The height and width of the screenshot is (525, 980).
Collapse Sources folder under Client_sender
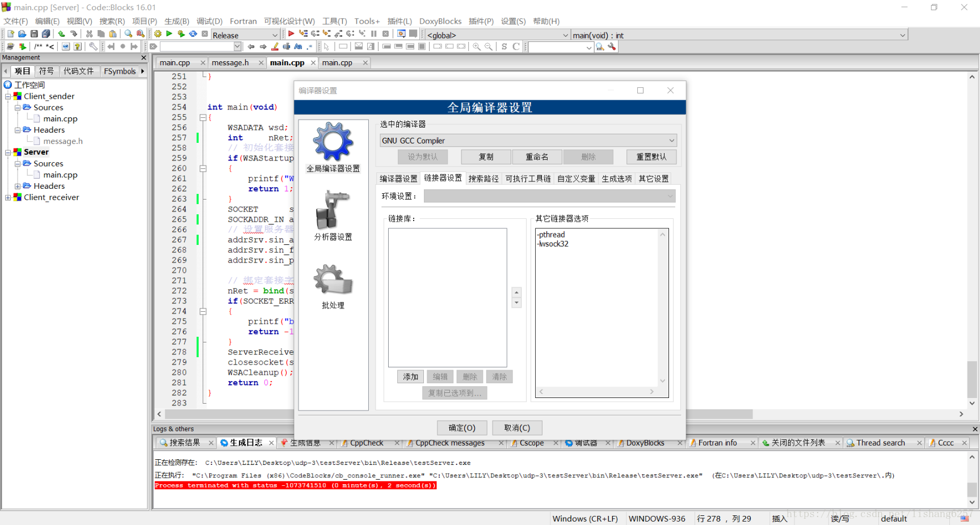[18, 108]
